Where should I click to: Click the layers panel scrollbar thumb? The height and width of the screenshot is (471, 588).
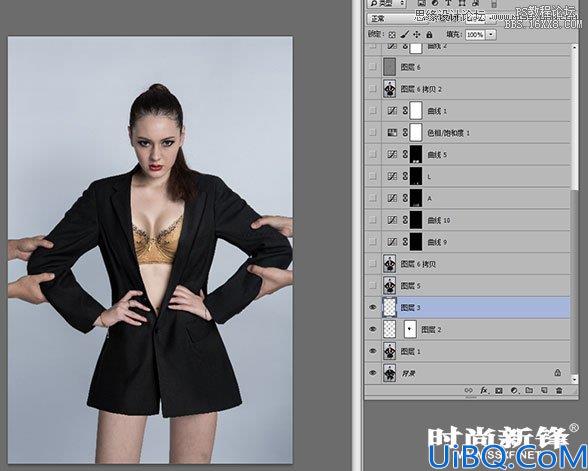coord(574,281)
